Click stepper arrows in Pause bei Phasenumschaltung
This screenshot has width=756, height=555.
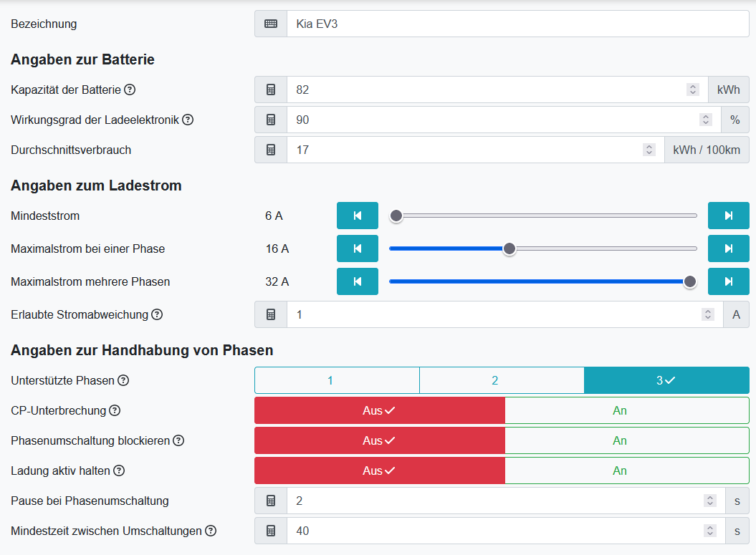tap(709, 501)
